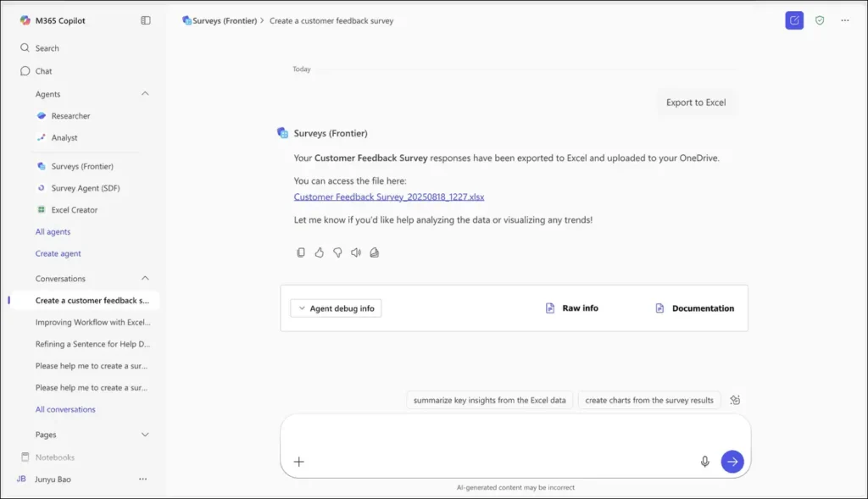Open 'Refining a Sentence for Help D...' conversation

(x=93, y=344)
